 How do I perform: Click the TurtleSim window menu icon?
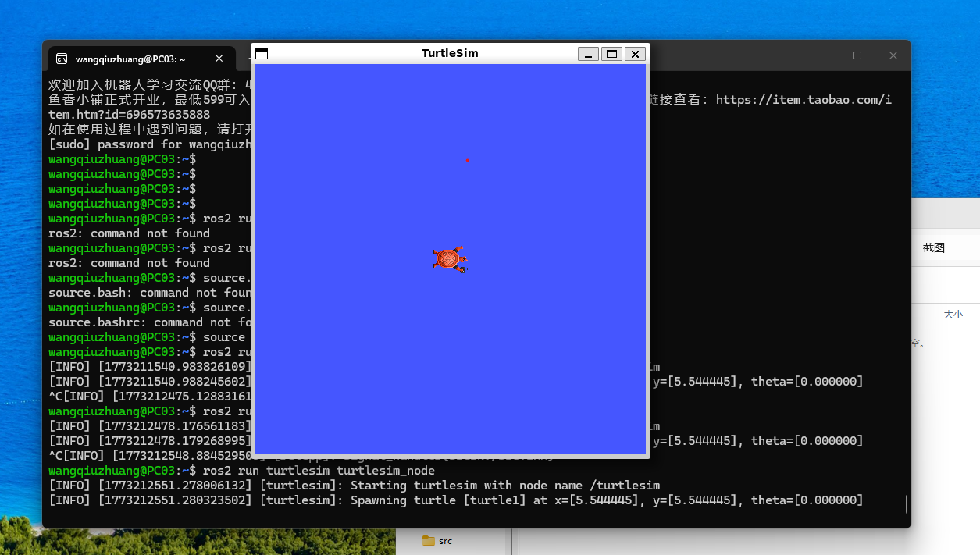(262, 54)
